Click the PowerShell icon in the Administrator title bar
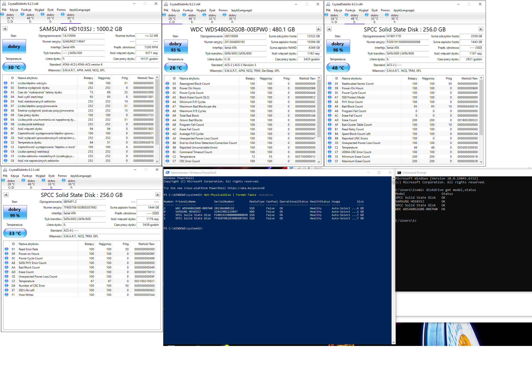The height and width of the screenshot is (392, 532). [x=167, y=172]
